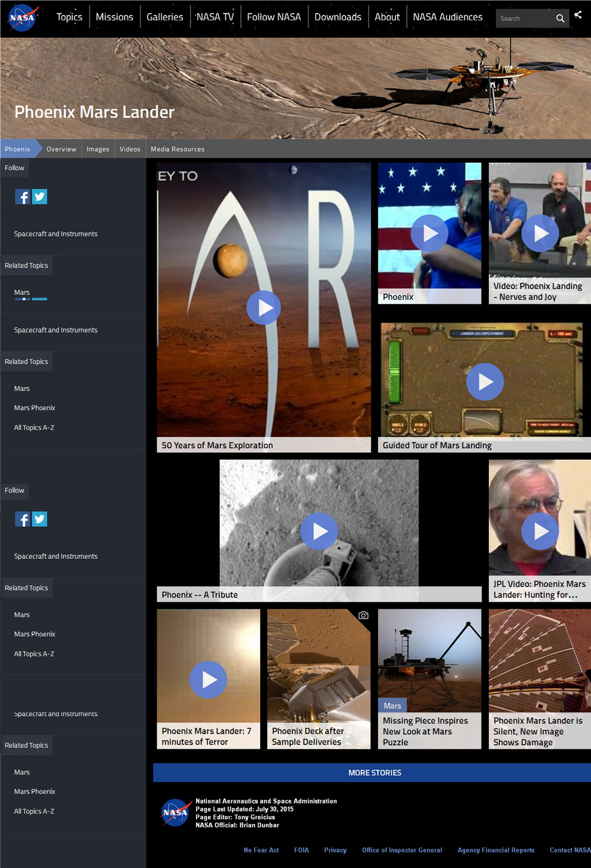Screen dimensions: 591x868
Task: Click into the Search input field
Action: tap(525, 18)
